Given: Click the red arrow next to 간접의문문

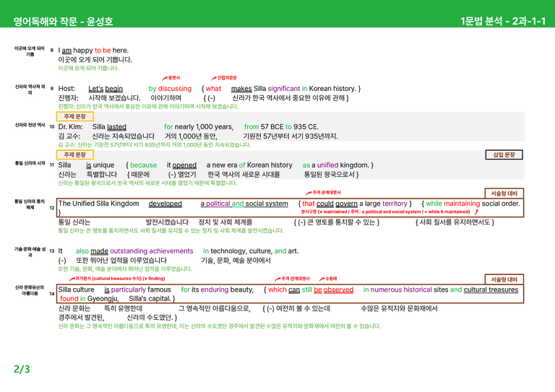Looking at the screenshot, I should 214,78.
